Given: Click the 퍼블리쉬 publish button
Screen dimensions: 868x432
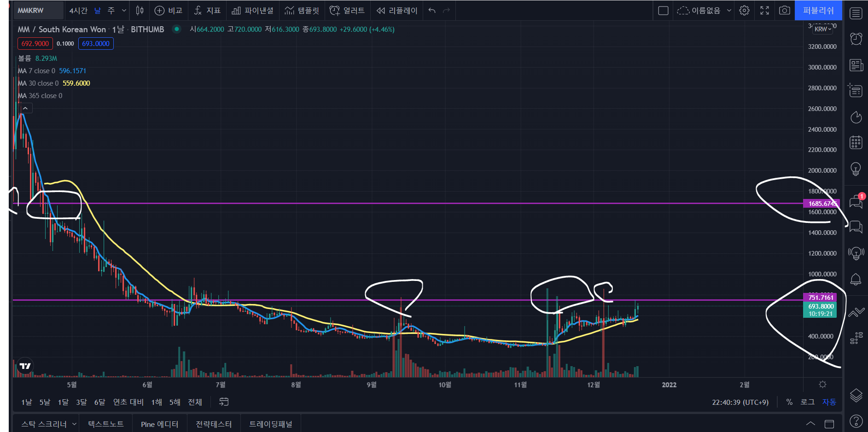Looking at the screenshot, I should pyautogui.click(x=818, y=10).
